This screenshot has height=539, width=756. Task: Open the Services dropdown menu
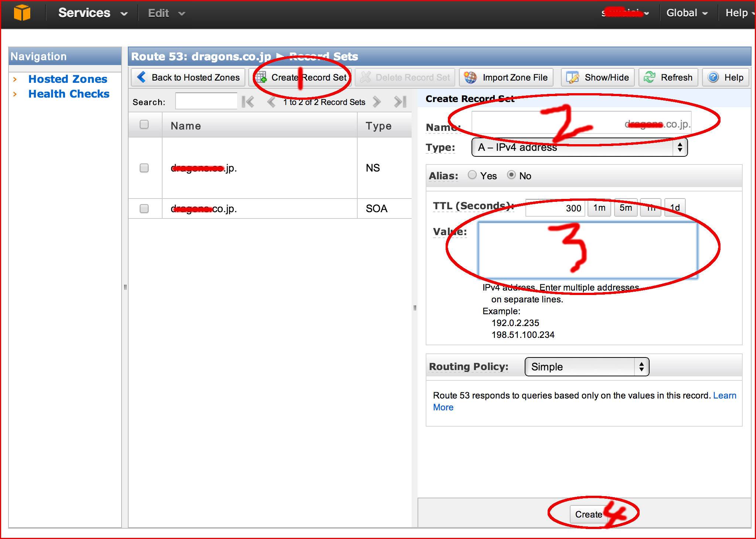pos(93,13)
